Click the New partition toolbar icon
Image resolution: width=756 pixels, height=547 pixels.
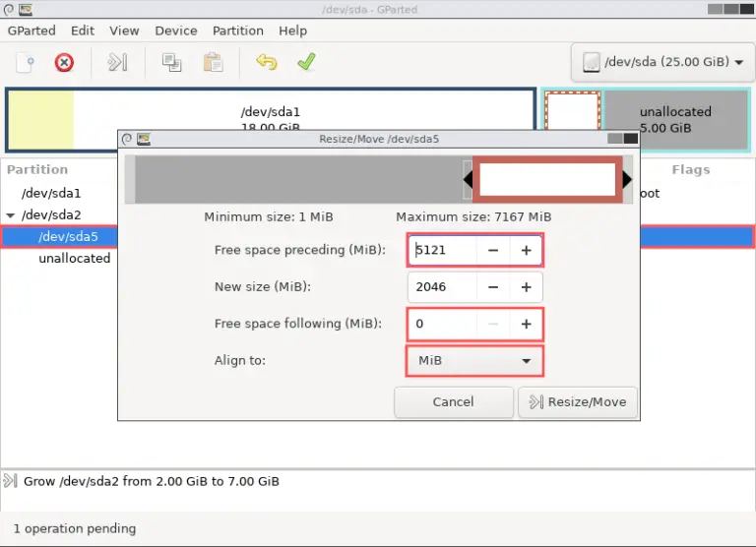(x=25, y=63)
